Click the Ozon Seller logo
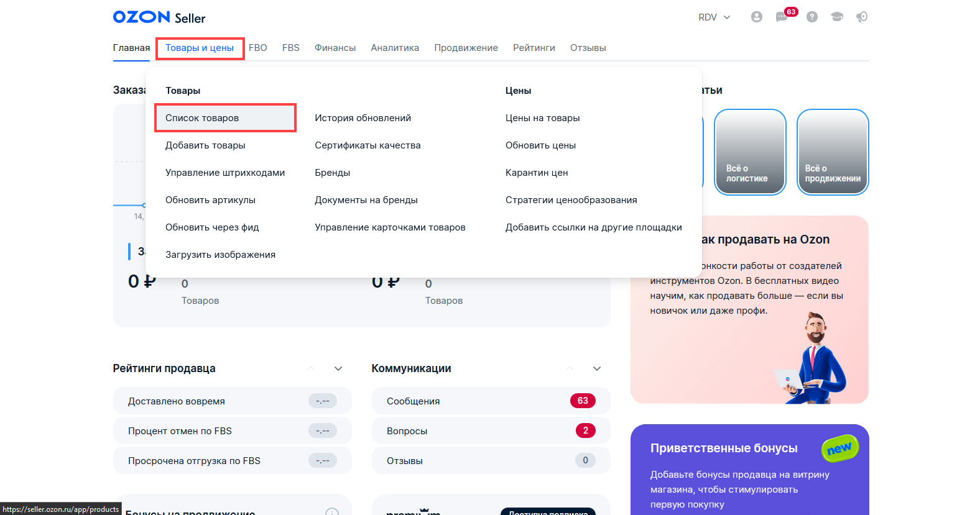The height and width of the screenshot is (515, 980). (x=159, y=17)
